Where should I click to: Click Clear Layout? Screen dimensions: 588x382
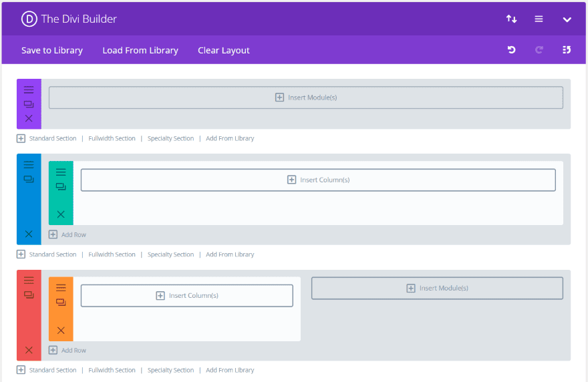pyautogui.click(x=223, y=50)
